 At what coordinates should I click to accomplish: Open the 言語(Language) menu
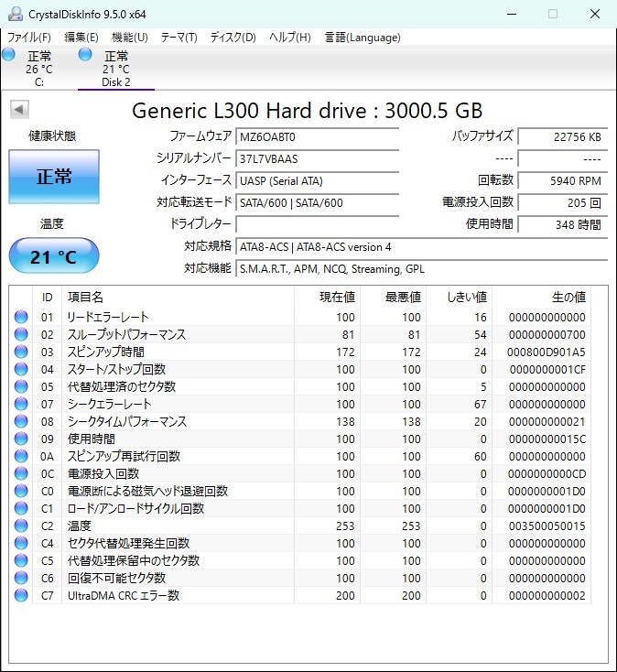[363, 38]
